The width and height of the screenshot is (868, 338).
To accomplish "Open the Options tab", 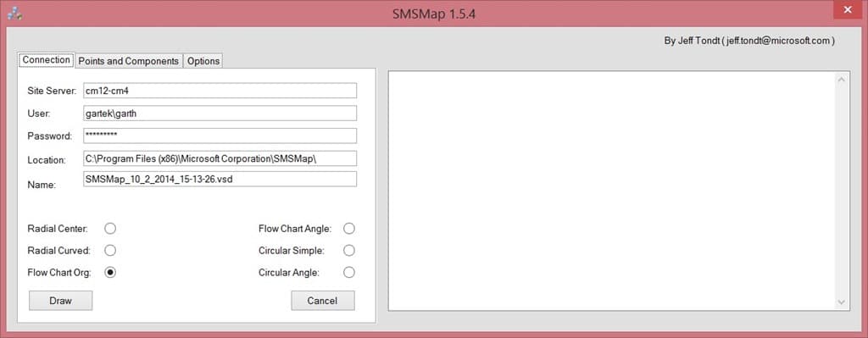I will click(203, 61).
